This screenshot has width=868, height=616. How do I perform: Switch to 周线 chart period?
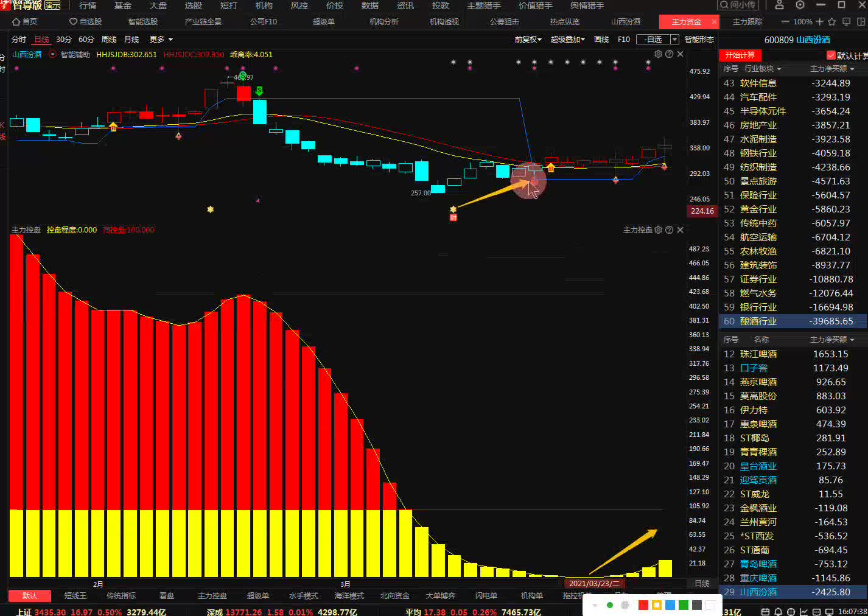coord(109,40)
